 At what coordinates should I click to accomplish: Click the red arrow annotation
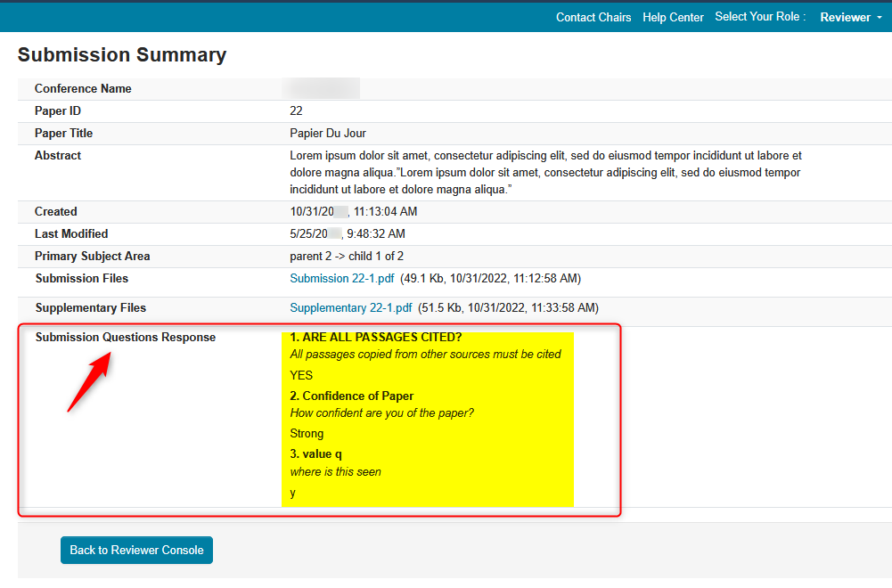[90, 381]
